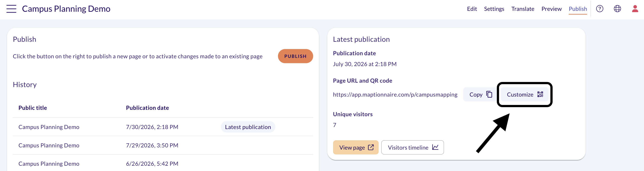This screenshot has height=171, width=644.
Task: Click the Latest publication card heading
Action: click(x=361, y=39)
